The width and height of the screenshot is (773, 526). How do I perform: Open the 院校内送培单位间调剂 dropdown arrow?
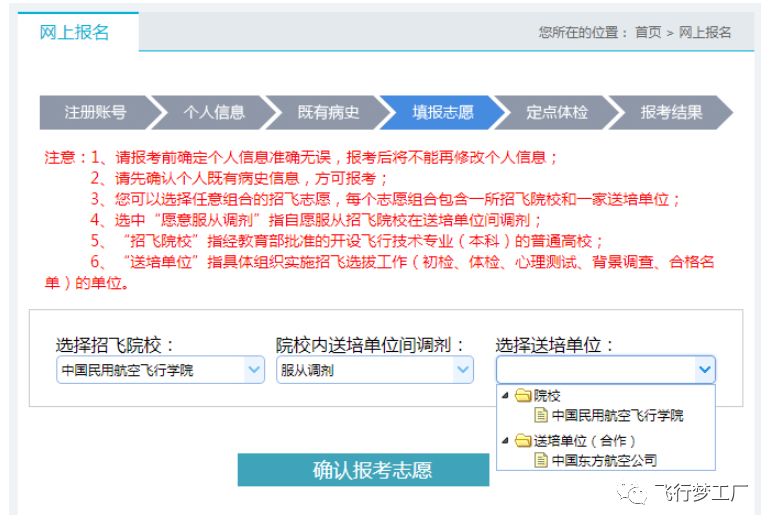tap(463, 369)
